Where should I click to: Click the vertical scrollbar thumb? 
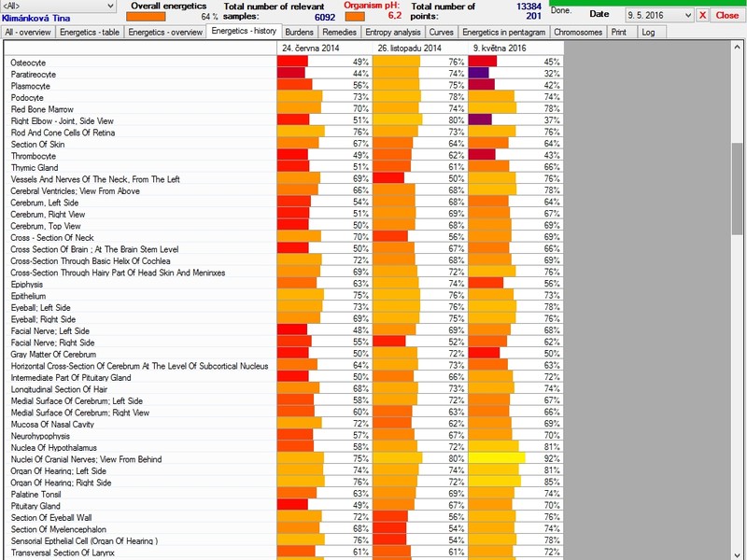pyautogui.click(x=738, y=187)
